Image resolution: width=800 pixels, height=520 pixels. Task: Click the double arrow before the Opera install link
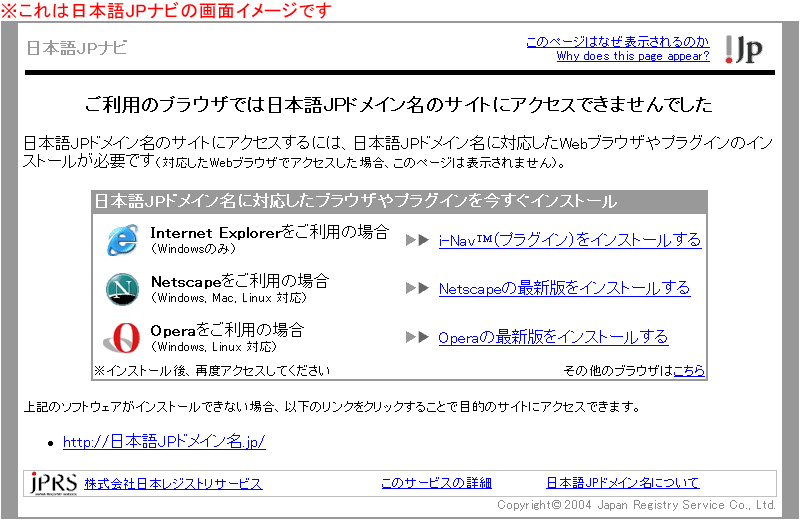pos(417,337)
